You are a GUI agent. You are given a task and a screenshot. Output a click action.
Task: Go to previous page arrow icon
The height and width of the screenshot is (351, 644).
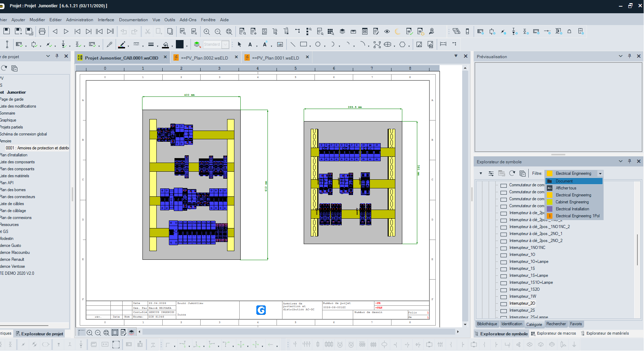55,31
